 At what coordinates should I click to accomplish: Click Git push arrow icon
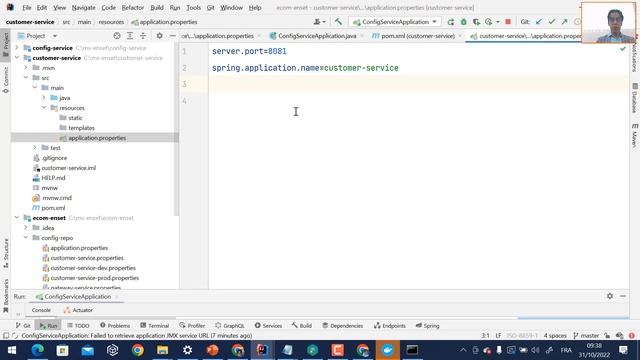[x=564, y=22]
